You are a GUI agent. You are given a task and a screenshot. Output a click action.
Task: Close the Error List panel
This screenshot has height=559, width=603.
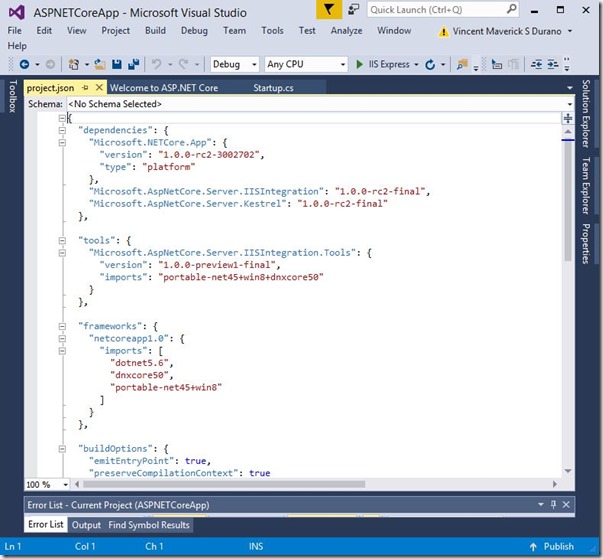point(566,504)
